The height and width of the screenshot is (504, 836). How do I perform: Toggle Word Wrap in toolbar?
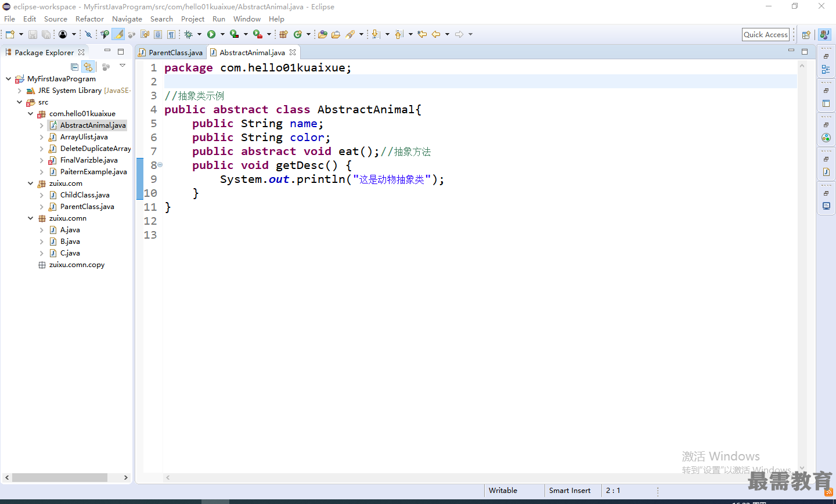[x=145, y=34]
